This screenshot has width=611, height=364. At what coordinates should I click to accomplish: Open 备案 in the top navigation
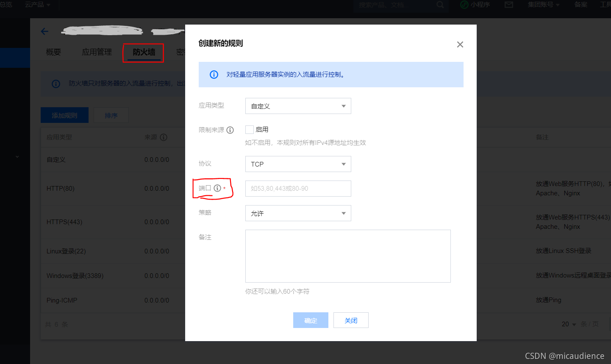[x=581, y=5]
